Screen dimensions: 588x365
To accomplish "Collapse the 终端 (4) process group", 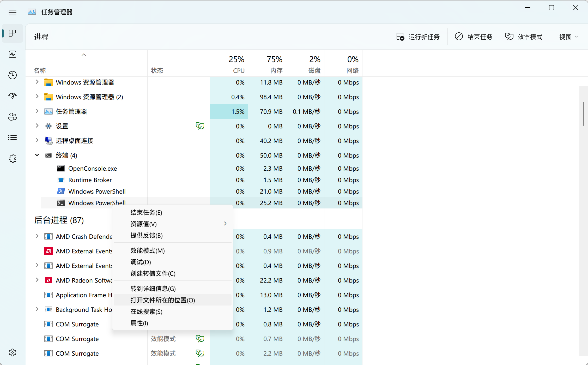I will click(37, 155).
